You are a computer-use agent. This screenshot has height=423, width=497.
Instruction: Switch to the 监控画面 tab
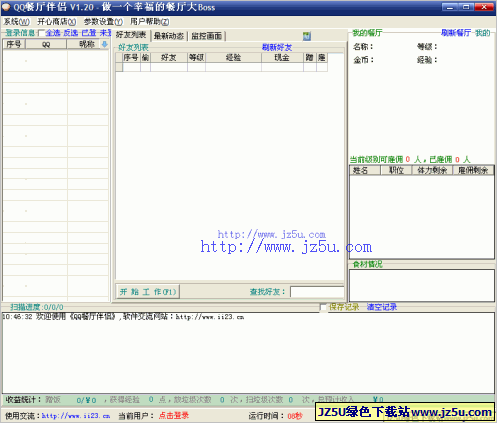[x=207, y=36]
